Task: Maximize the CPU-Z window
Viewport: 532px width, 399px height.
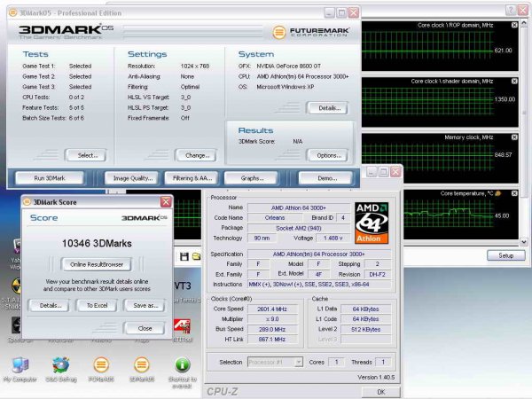Action: (x=383, y=172)
